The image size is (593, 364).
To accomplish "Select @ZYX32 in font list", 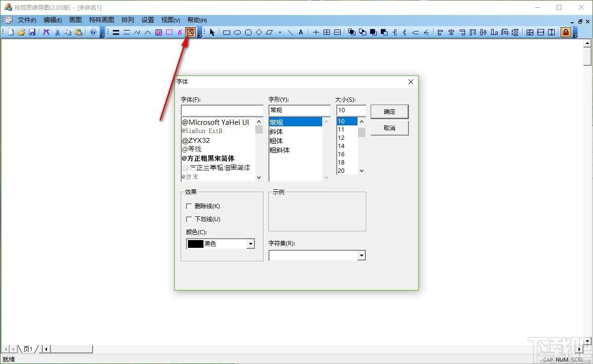I will click(x=196, y=140).
